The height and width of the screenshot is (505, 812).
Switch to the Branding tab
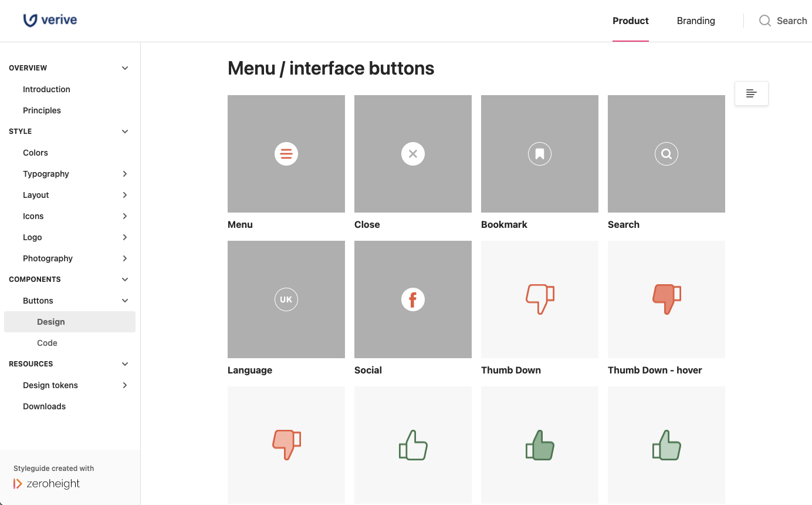pos(696,21)
